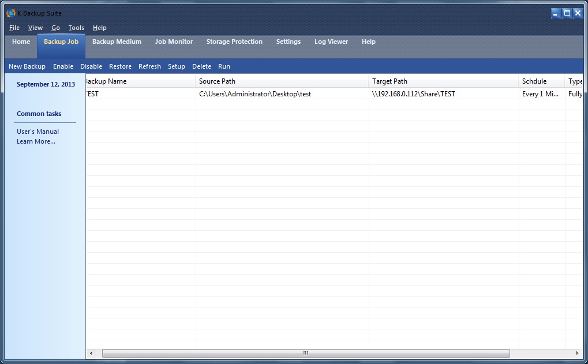
Task: Sort by the Source Path column header
Action: (282, 81)
